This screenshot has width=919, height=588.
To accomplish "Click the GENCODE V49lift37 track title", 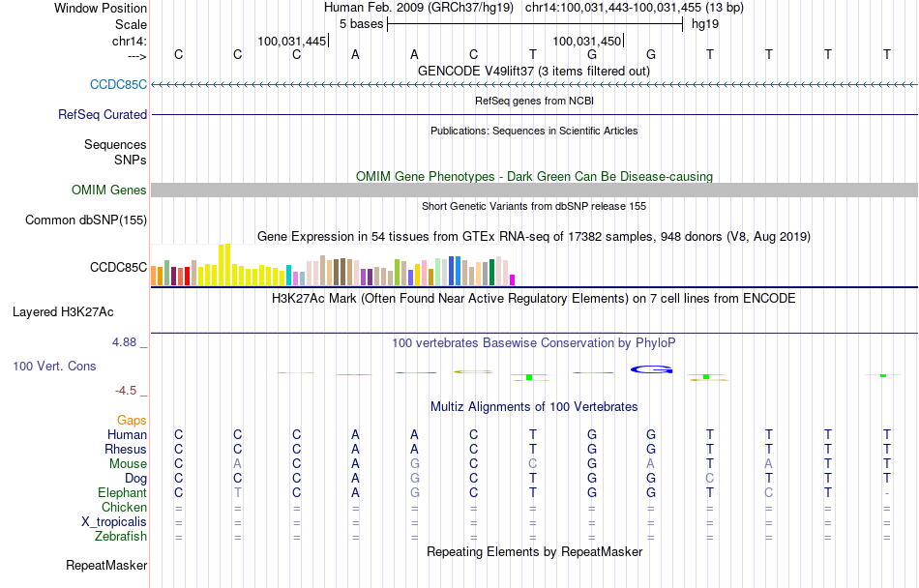I will 533,71.
